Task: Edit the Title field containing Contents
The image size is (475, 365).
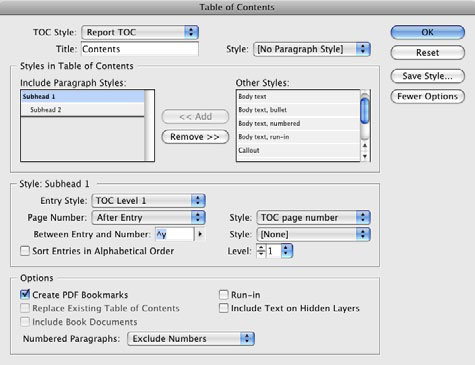Action: click(140, 49)
